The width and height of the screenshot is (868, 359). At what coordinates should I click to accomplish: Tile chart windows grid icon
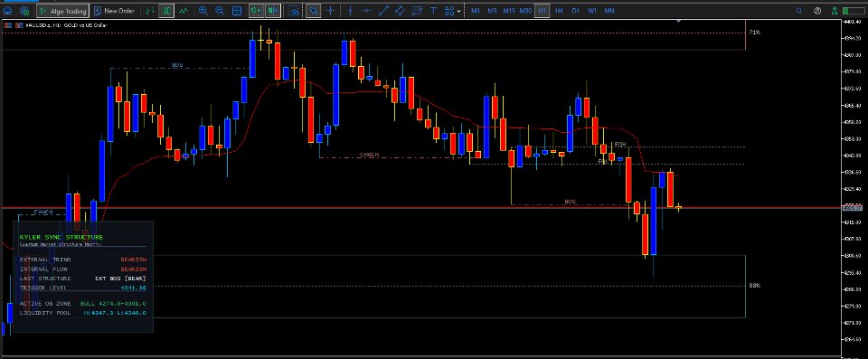click(237, 11)
